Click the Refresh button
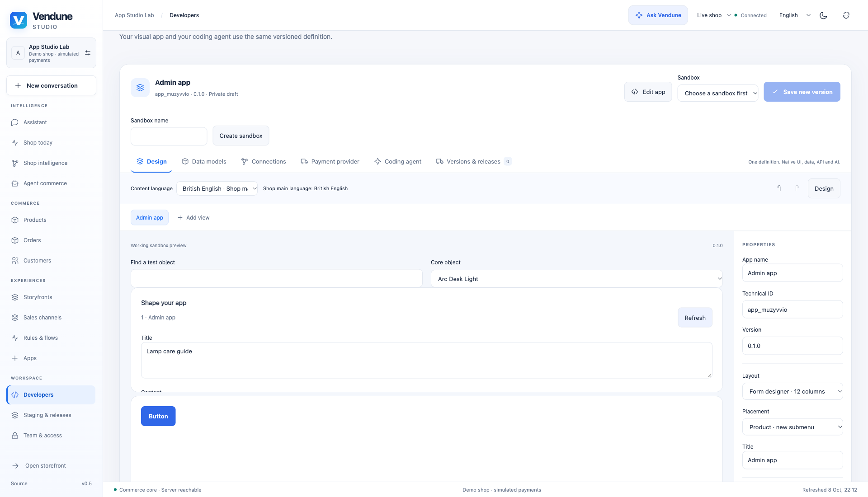Image resolution: width=868 pixels, height=497 pixels. (695, 318)
